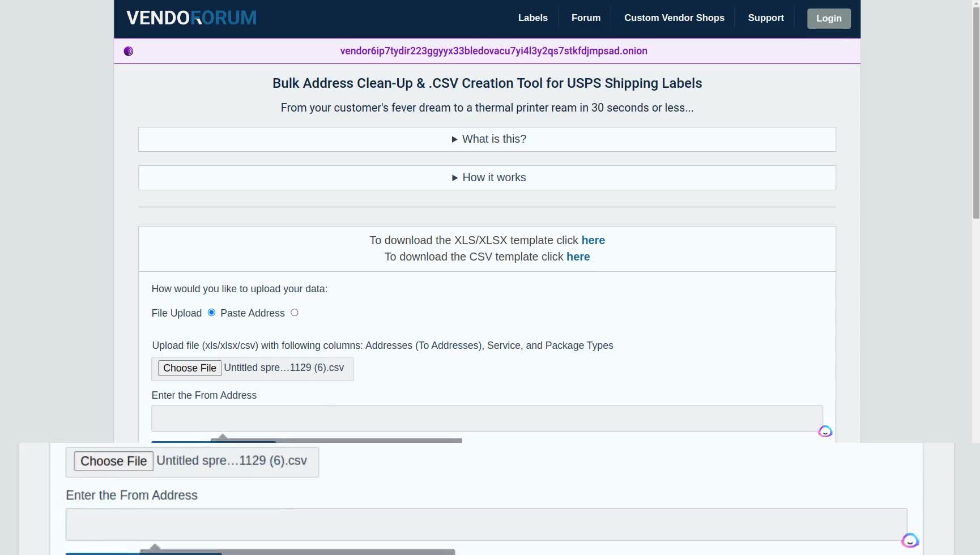Screen dimensions: 980x555
Task: Open the Labels menu item
Action: tap(532, 18)
